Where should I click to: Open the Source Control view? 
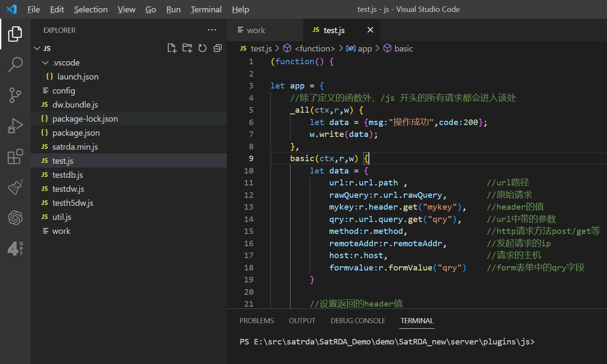pos(15,95)
